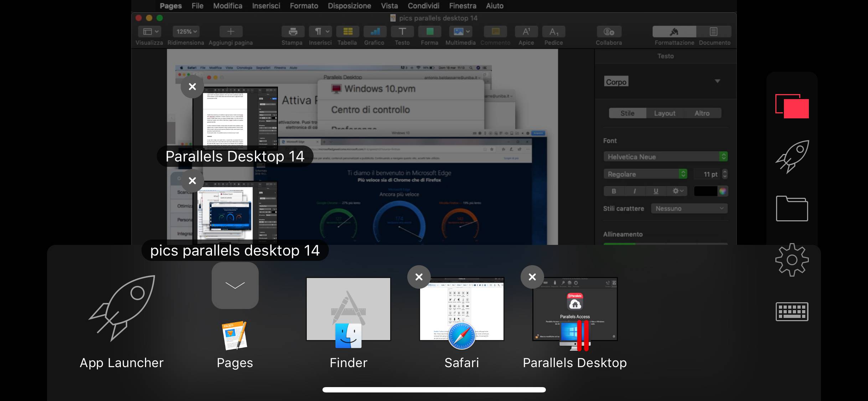868x401 pixels.
Task: Close the Parallels Desktop 14 document window
Action: click(x=192, y=87)
